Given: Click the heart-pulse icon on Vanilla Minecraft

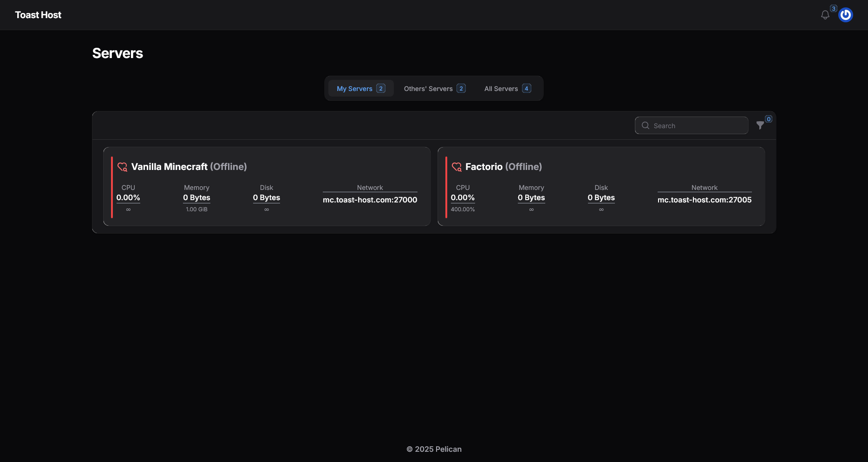Looking at the screenshot, I should (122, 166).
